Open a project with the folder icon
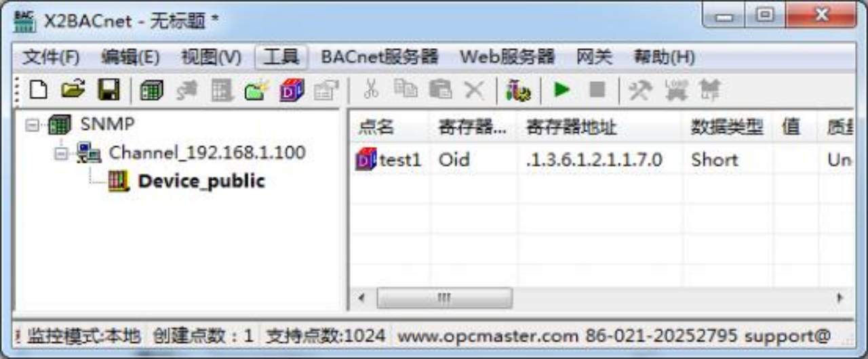 point(74,90)
